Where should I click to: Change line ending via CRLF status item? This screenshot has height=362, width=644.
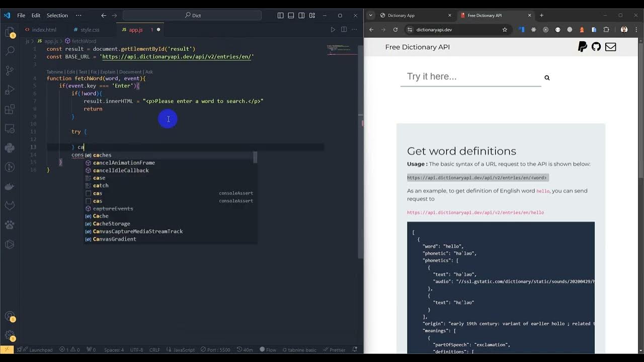[x=154, y=349]
